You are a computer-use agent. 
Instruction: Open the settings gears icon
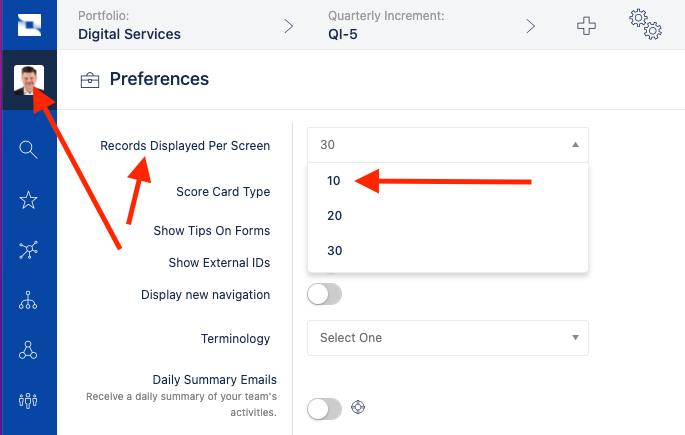(645, 24)
